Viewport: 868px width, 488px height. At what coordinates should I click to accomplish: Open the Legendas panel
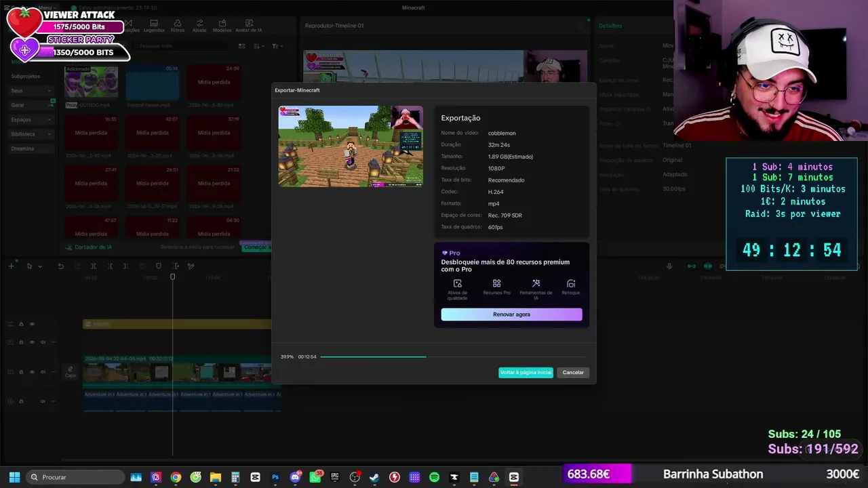click(154, 26)
